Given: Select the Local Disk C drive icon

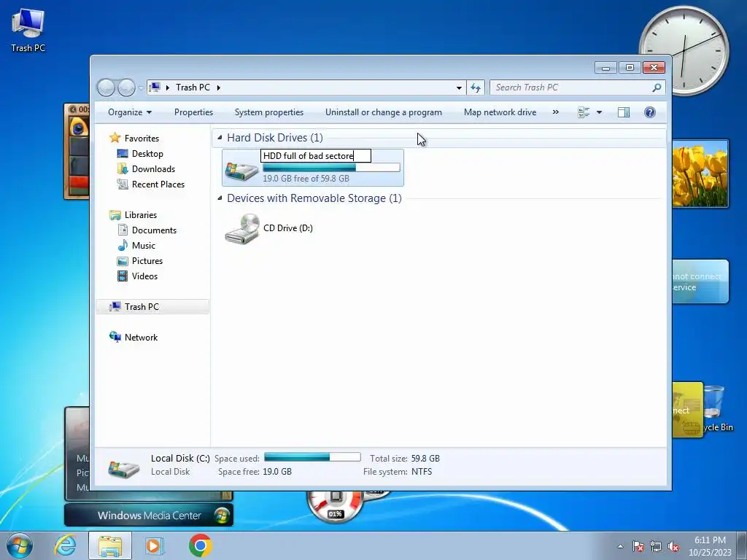Looking at the screenshot, I should pos(241,170).
